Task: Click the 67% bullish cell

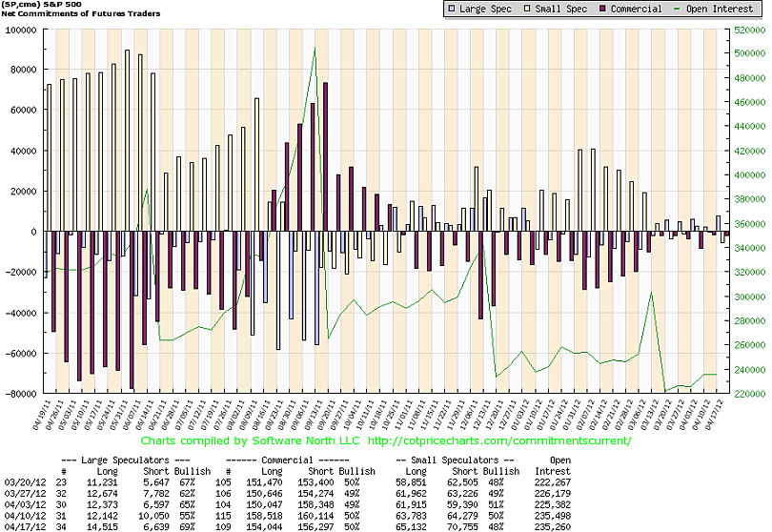Action: (x=187, y=482)
